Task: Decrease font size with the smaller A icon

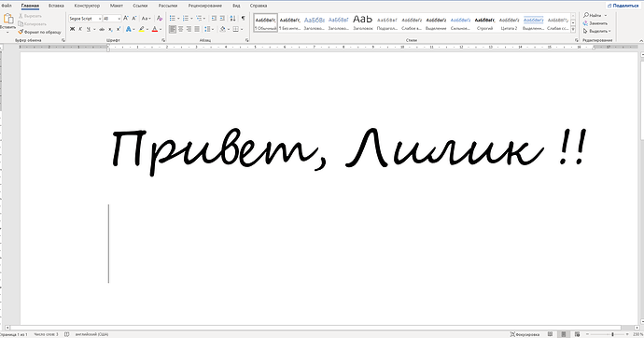Action: tap(133, 19)
